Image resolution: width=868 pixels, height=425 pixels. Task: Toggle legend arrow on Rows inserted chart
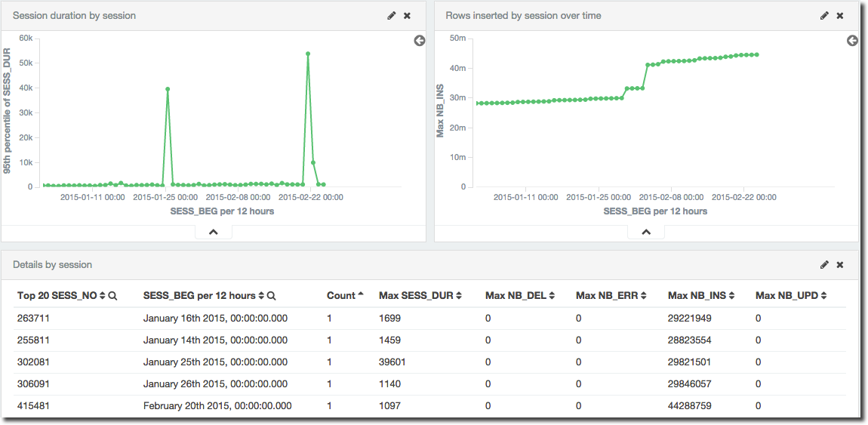point(852,41)
